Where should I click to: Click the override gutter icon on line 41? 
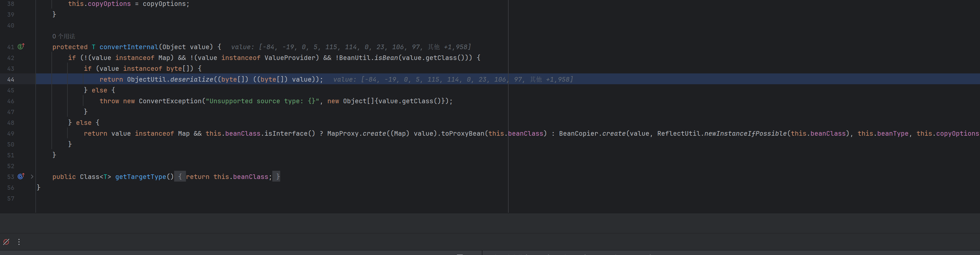point(21,47)
